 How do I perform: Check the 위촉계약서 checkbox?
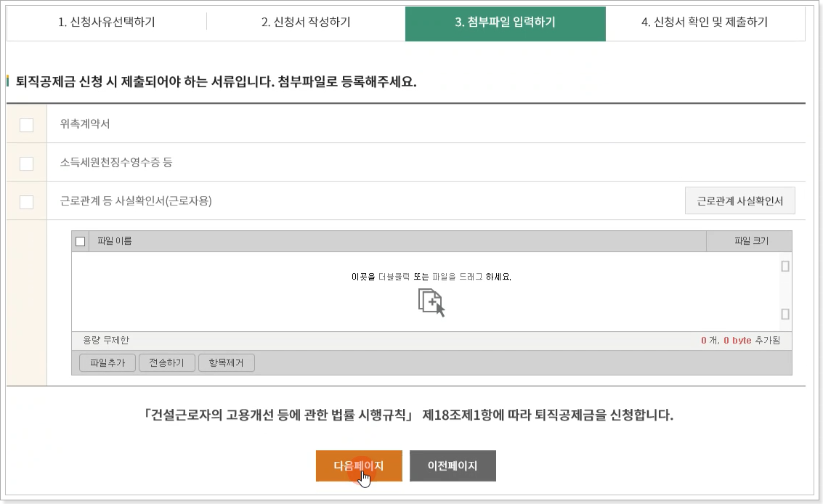pos(26,125)
